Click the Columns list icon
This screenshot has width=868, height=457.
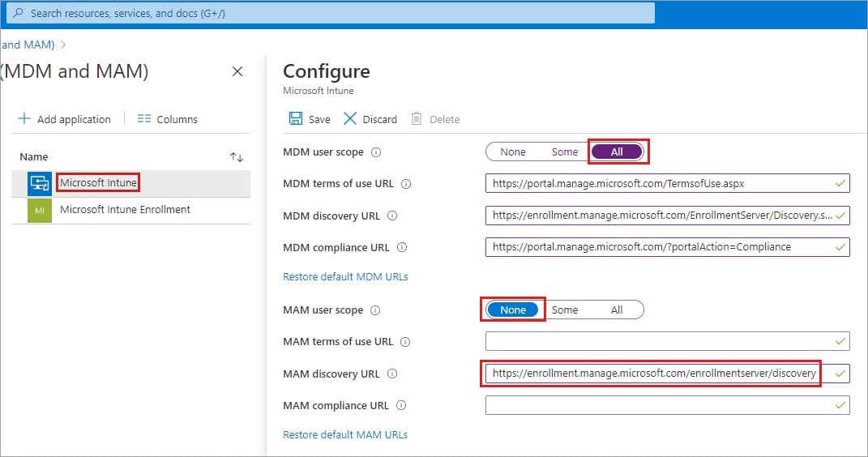coord(144,118)
